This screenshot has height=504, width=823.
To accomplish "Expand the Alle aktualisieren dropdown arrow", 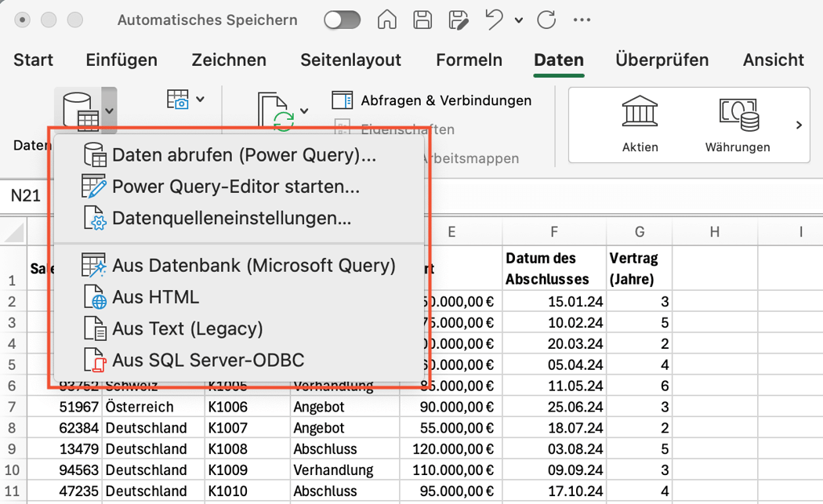I will point(303,111).
